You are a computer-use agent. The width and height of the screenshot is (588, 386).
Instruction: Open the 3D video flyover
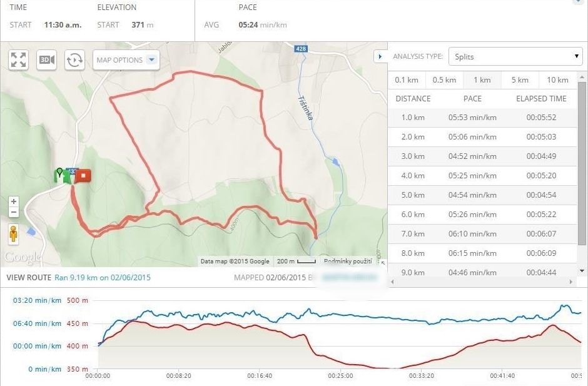click(x=46, y=60)
